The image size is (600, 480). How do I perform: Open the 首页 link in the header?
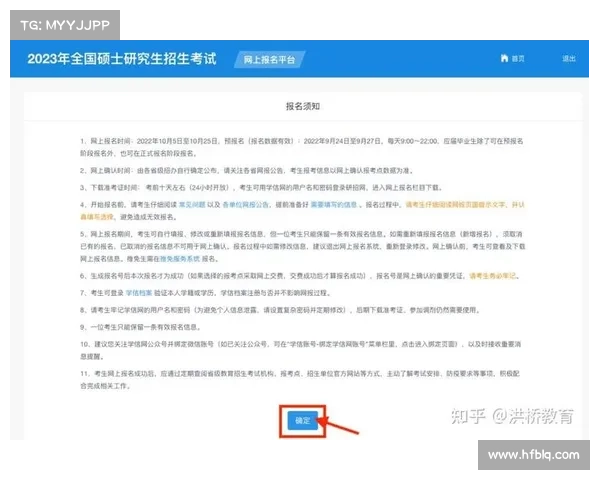tap(518, 59)
